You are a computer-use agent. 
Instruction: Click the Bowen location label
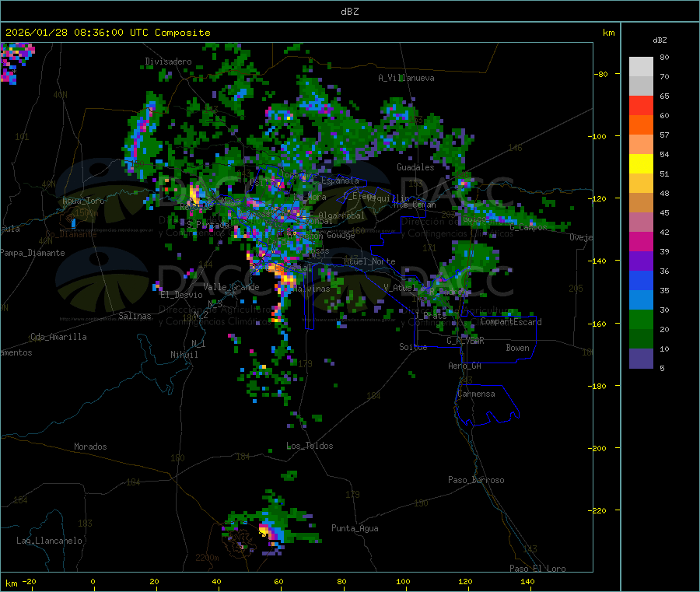pyautogui.click(x=518, y=348)
